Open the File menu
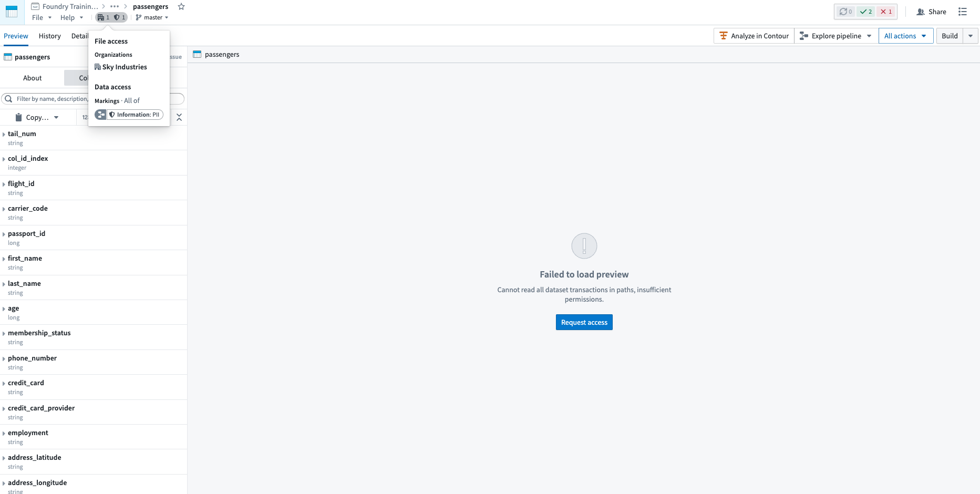Viewport: 980px width, 494px height. [42, 17]
